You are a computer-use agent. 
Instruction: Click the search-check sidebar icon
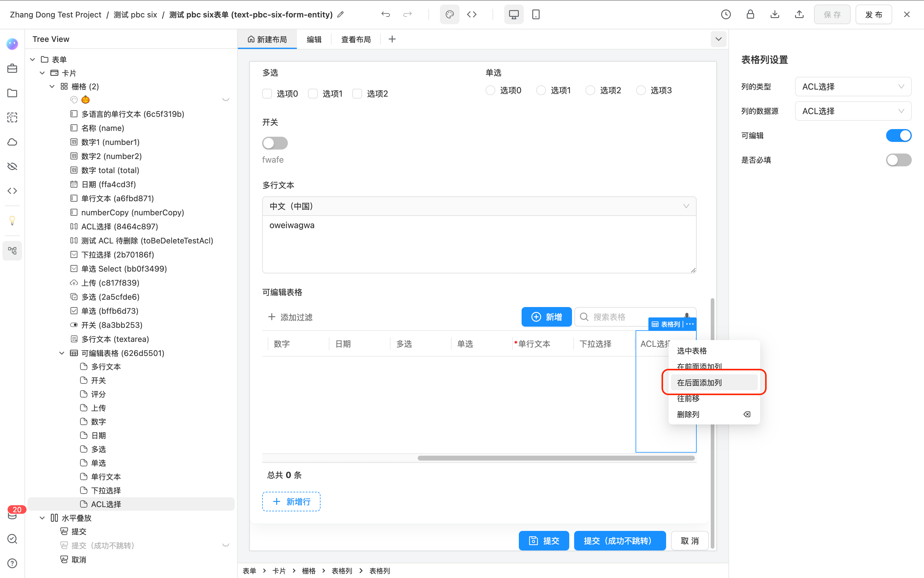click(x=12, y=539)
